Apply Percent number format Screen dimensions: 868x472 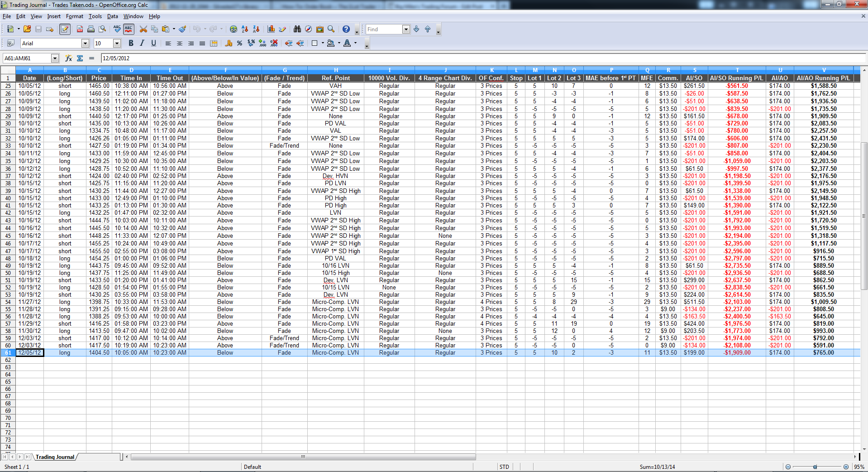click(x=240, y=43)
